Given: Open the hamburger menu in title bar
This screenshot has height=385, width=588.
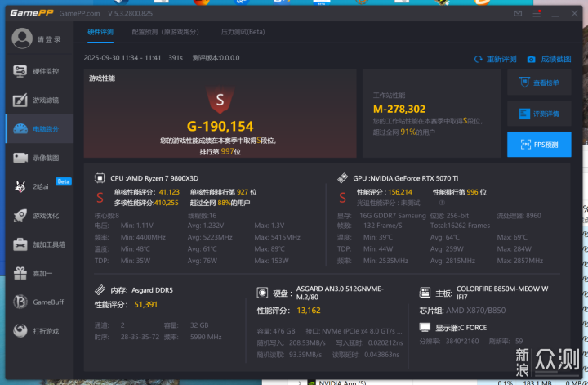Looking at the screenshot, I should (537, 14).
